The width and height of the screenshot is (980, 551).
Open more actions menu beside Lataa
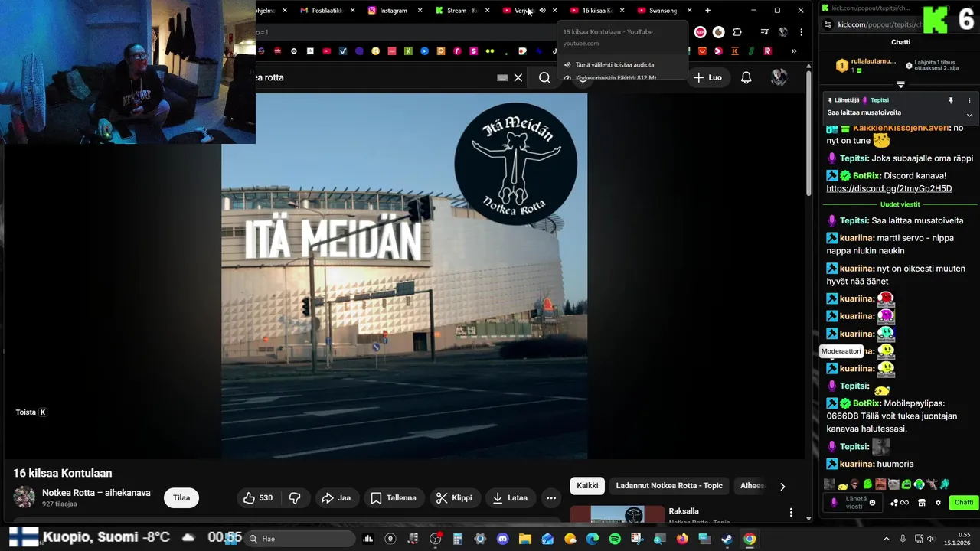tap(551, 498)
